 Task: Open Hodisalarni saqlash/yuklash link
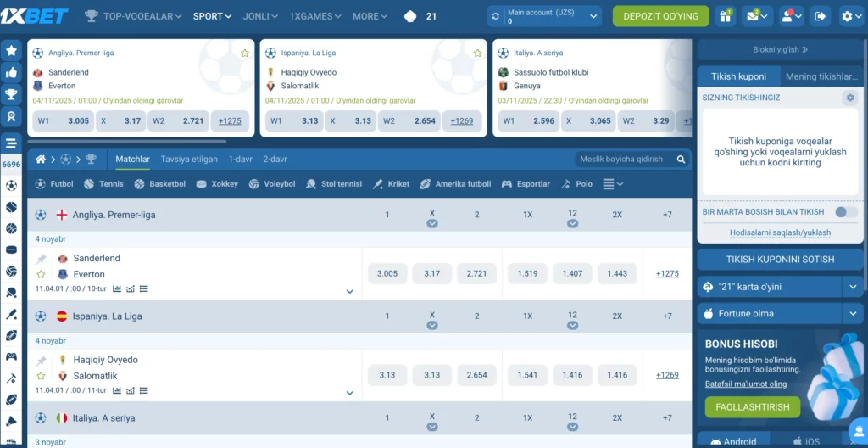click(780, 232)
